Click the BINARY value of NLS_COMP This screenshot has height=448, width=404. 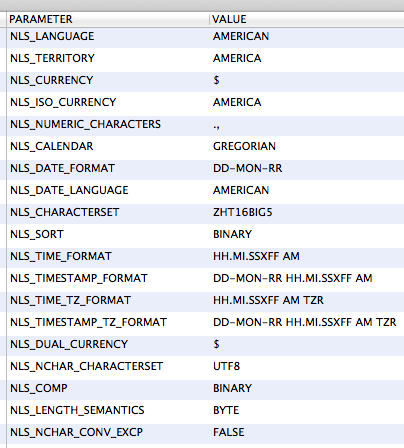tap(233, 388)
